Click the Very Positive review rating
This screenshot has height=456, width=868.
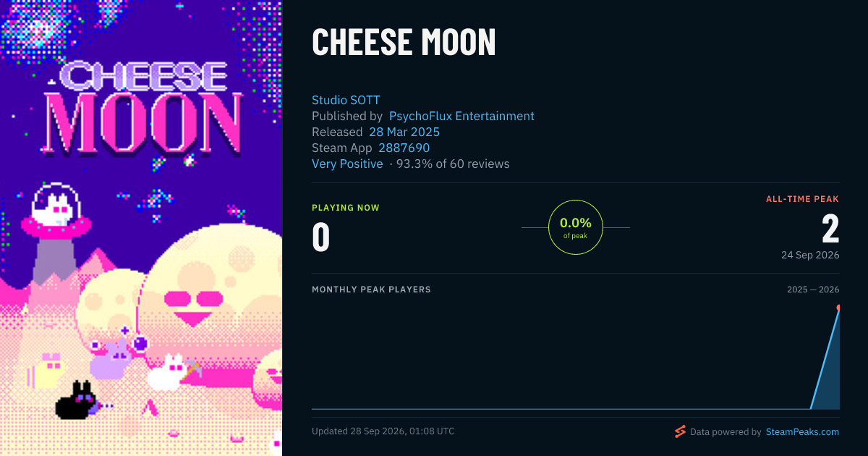pyautogui.click(x=347, y=164)
